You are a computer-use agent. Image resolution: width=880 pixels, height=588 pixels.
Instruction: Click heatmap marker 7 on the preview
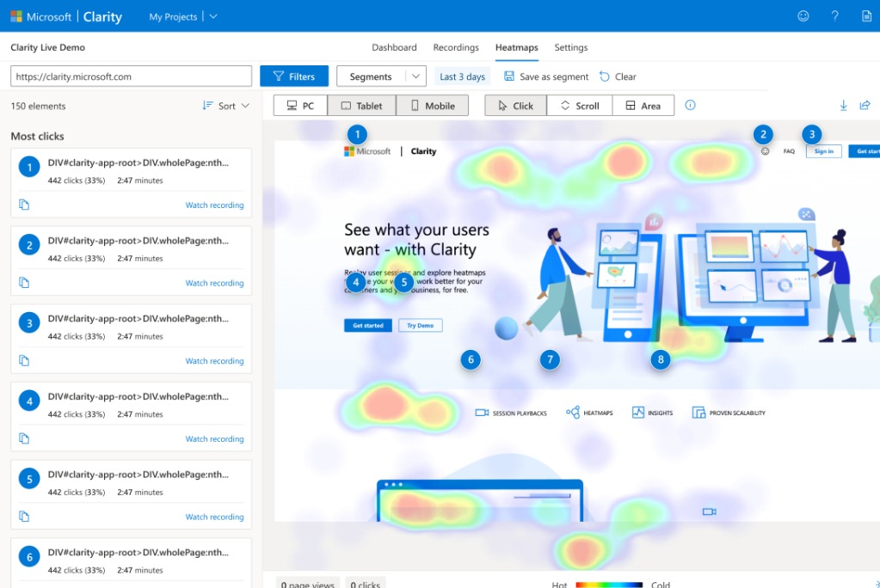(550, 359)
